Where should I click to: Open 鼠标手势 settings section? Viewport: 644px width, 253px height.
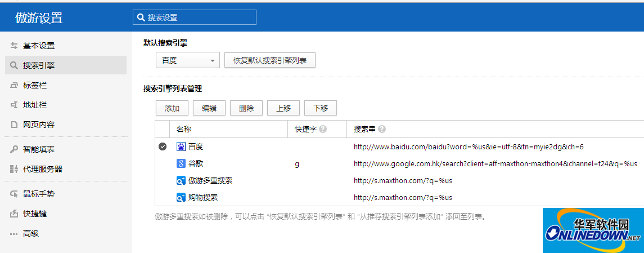(65, 194)
